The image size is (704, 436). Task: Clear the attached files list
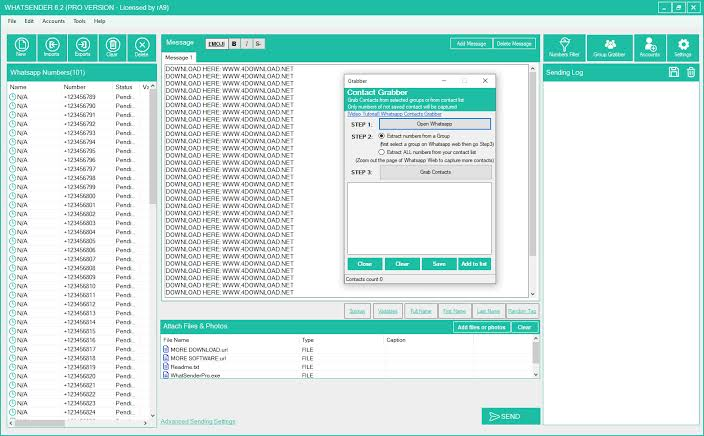coord(524,327)
